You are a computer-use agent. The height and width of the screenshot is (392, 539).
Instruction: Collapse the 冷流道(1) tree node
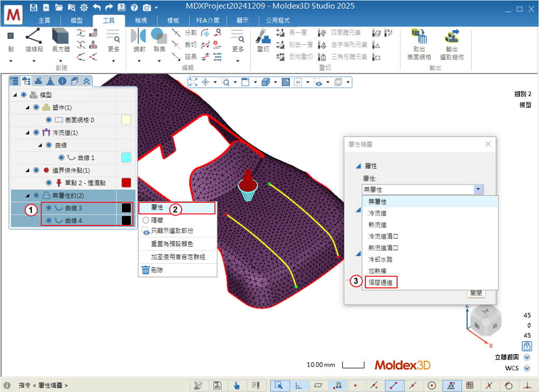click(x=27, y=133)
